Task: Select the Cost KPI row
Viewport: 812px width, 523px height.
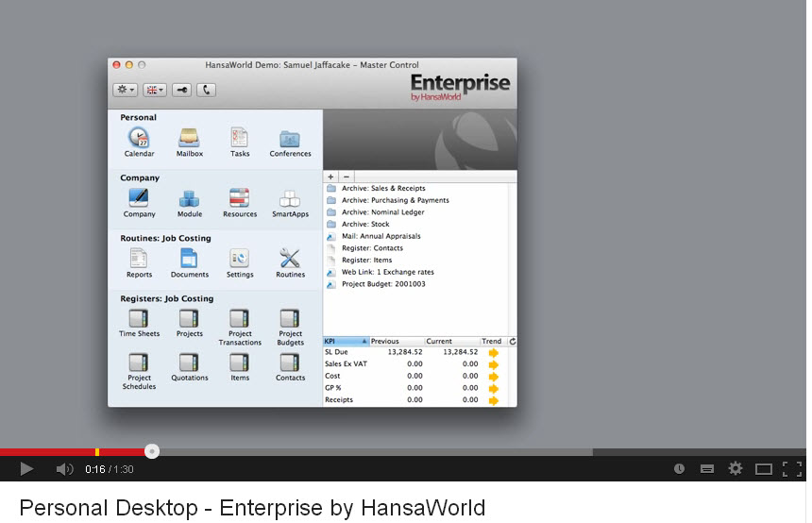Action: click(x=415, y=376)
